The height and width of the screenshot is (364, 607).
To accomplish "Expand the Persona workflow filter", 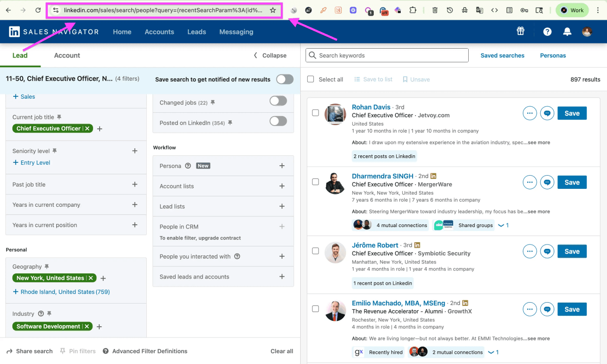I will [282, 165].
